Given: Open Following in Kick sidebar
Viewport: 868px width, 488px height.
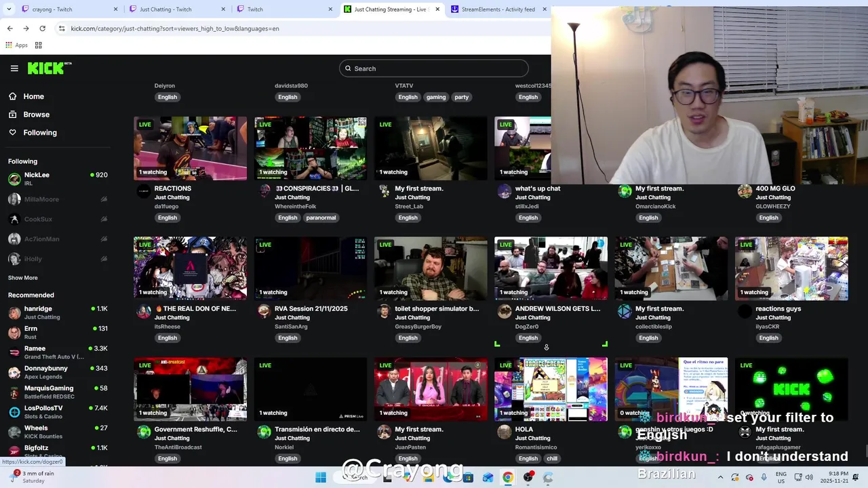Looking at the screenshot, I should (40, 133).
